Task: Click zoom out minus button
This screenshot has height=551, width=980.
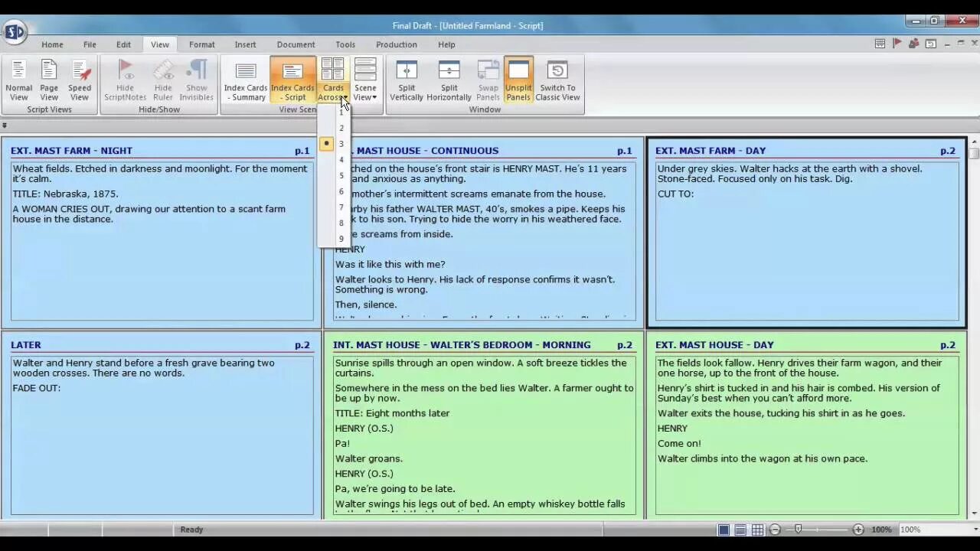Action: (x=775, y=530)
